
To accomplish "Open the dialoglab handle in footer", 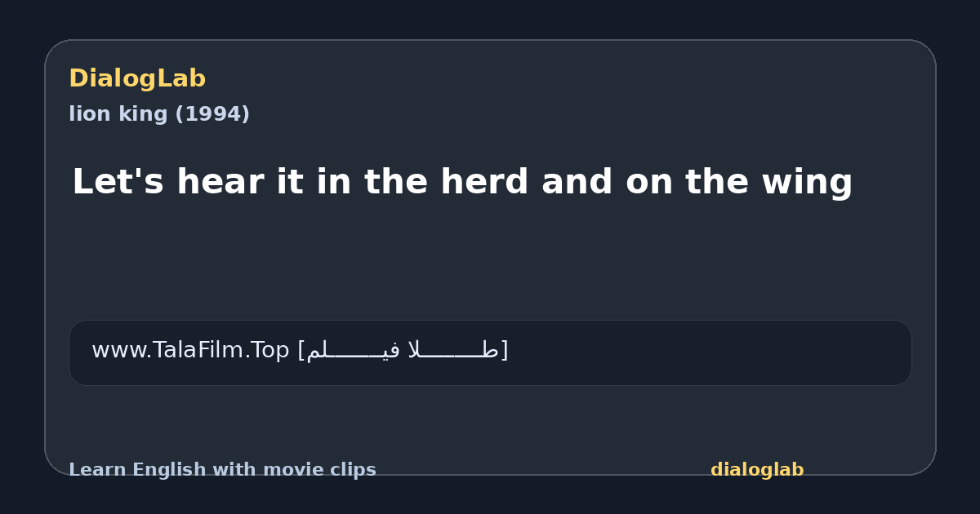I will tap(757, 470).
